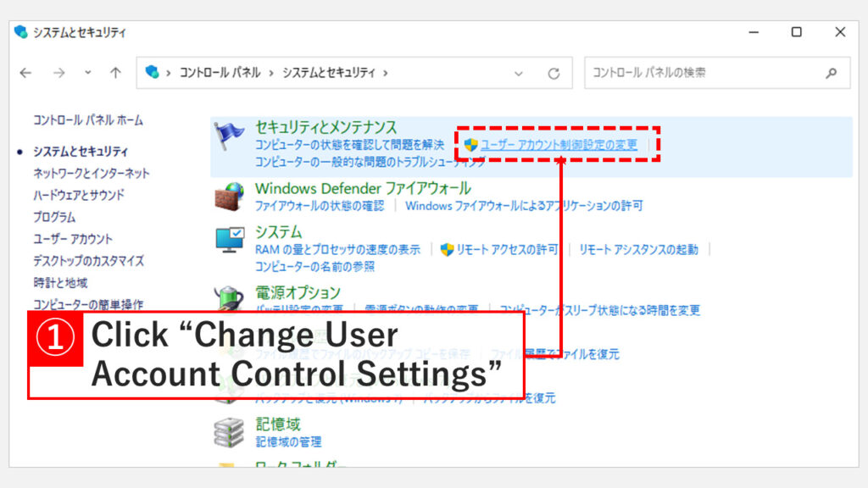The width and height of the screenshot is (868, 488).
Task: Refresh the Control Panel view
Action: pyautogui.click(x=554, y=73)
